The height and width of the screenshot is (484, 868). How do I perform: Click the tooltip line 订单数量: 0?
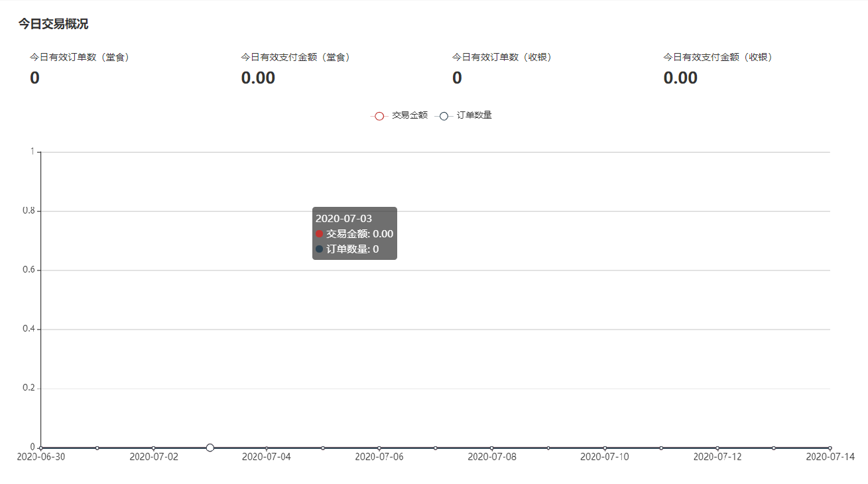(347, 249)
